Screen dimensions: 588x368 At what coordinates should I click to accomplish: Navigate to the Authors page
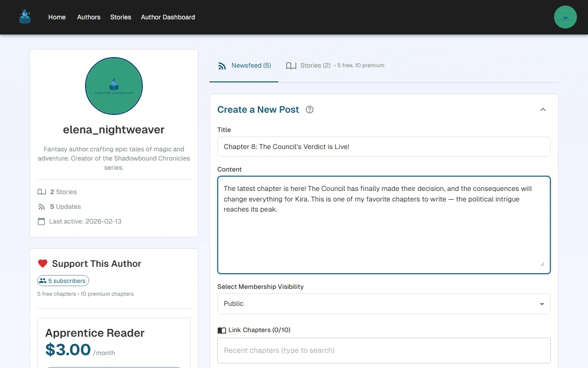pyautogui.click(x=88, y=17)
